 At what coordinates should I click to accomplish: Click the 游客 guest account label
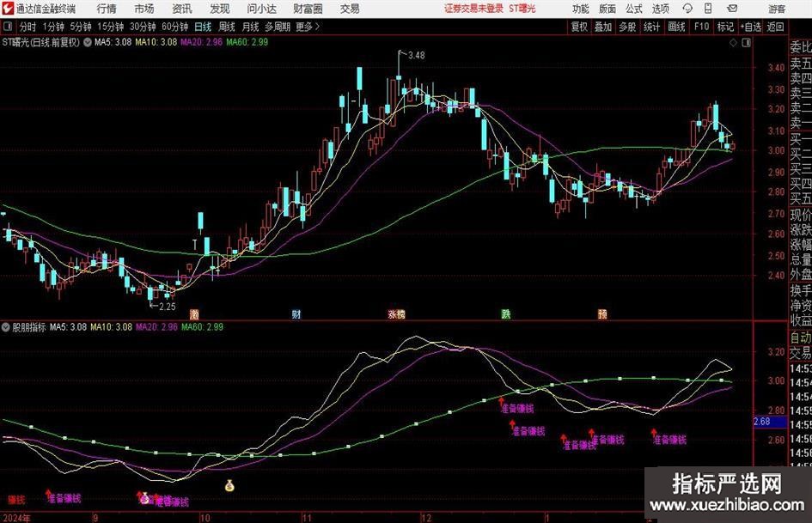click(777, 9)
